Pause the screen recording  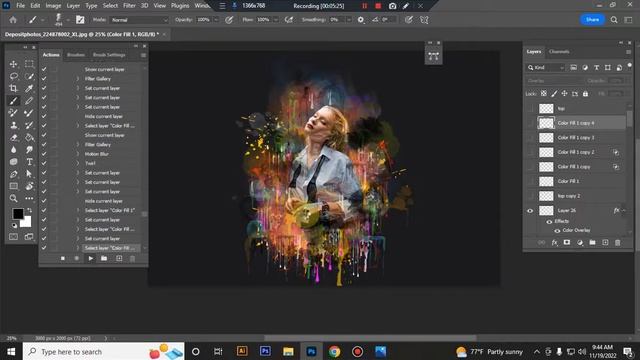tap(364, 6)
